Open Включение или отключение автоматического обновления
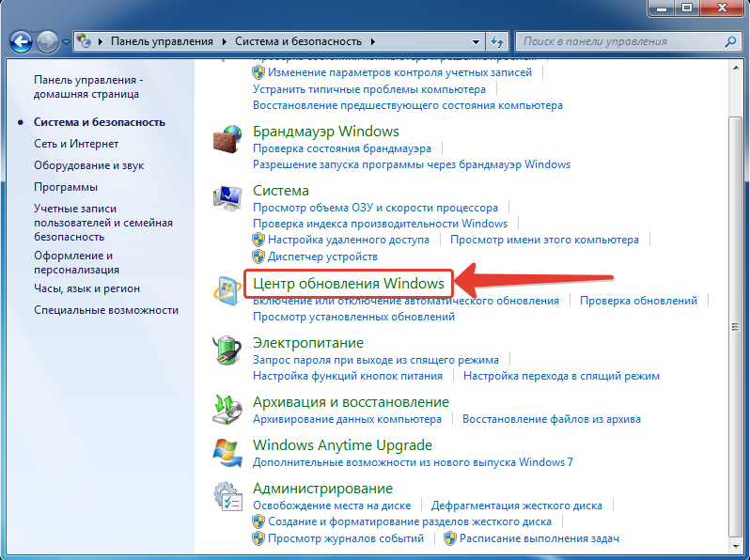 406,301
